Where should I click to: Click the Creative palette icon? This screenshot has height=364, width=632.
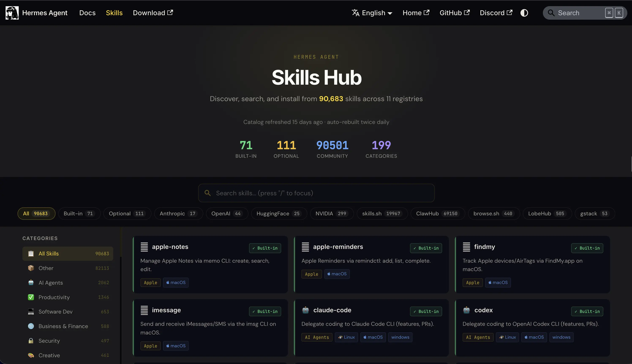(x=31, y=355)
